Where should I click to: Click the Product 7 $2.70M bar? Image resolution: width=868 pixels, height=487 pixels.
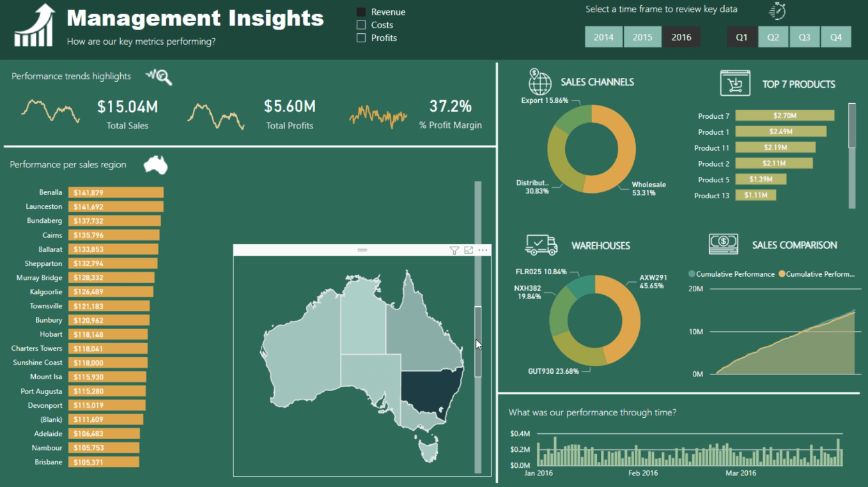[785, 116]
